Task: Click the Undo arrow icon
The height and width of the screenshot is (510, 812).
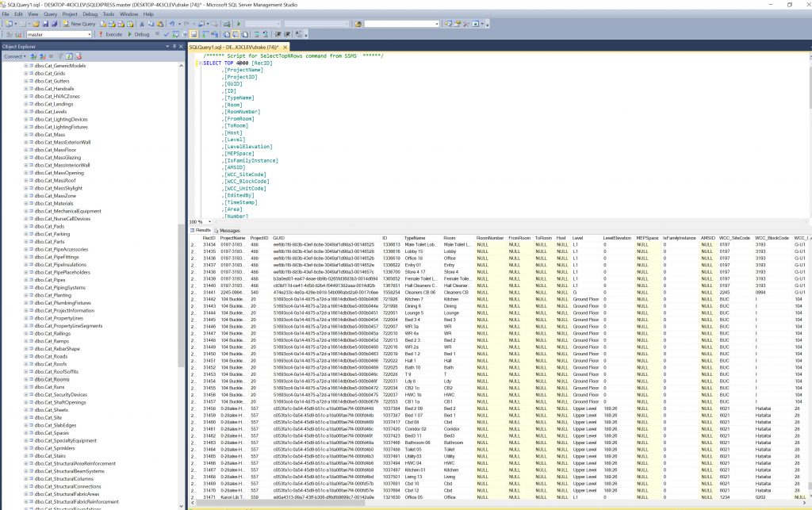Action: pyautogui.click(x=172, y=25)
